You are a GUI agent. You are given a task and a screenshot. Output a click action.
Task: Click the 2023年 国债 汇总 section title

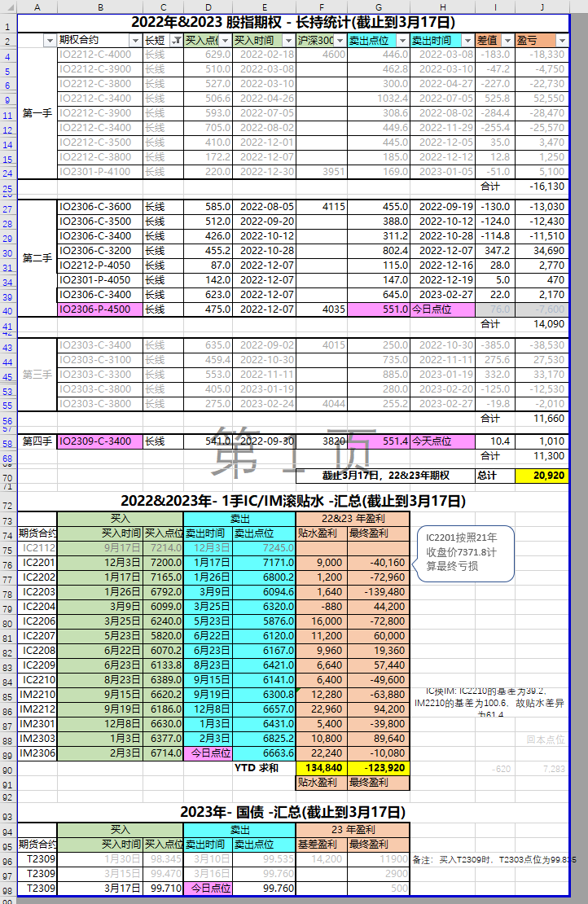tap(293, 812)
